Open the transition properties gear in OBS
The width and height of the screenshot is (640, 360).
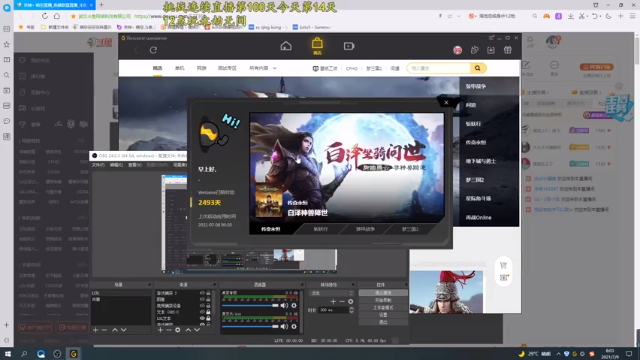coord(350,301)
